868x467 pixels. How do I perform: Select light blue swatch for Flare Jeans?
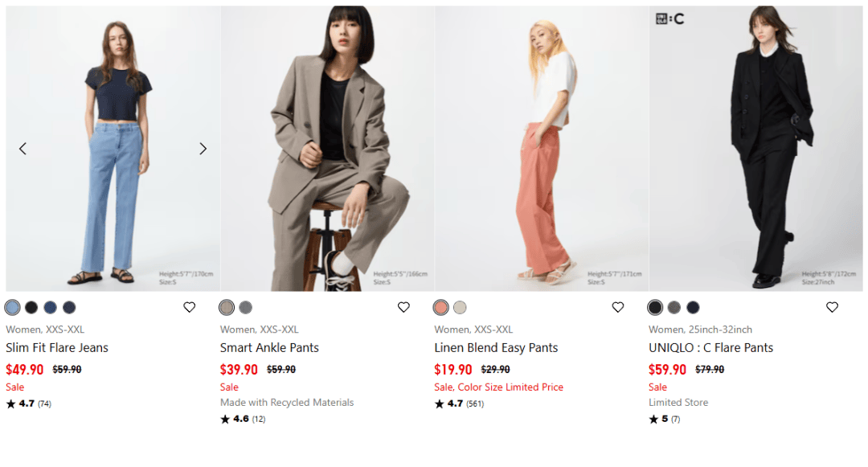click(13, 307)
